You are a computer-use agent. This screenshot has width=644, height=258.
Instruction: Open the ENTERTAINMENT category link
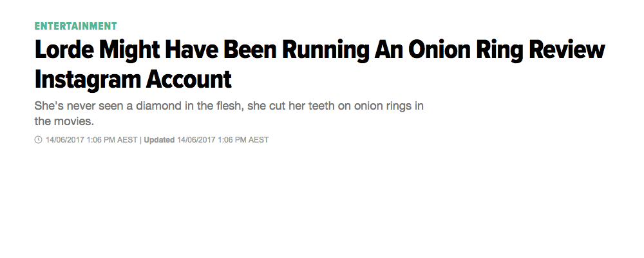point(76,26)
